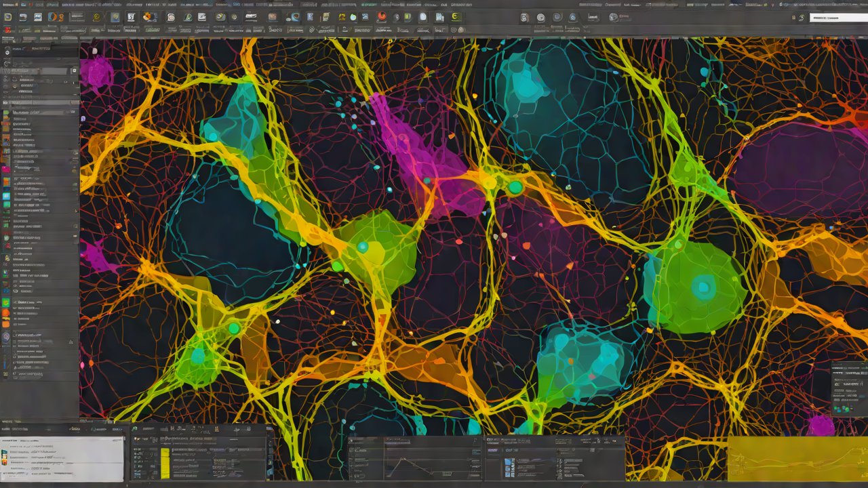Click the blue swirl icon in top toolbar
The image size is (868, 488).
[x=294, y=17]
